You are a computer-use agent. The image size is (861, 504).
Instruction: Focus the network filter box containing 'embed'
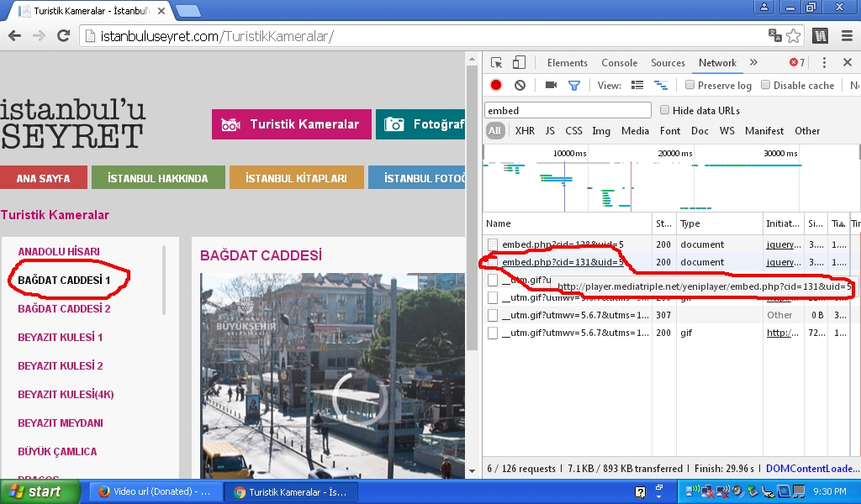coord(568,110)
